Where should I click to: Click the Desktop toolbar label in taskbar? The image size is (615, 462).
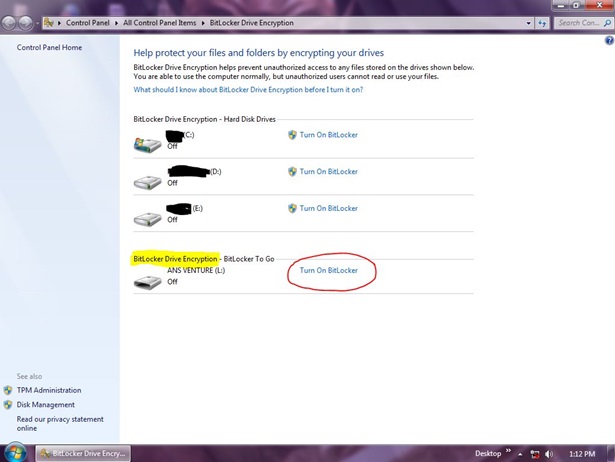pos(488,453)
